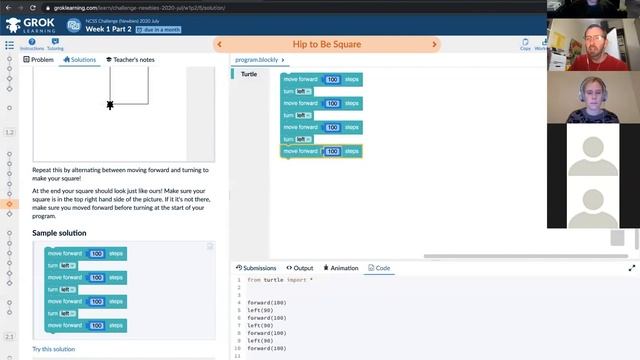Image resolution: width=640 pixels, height=360 pixels.
Task: Click the turtle in the preview drawing
Action: tap(110, 105)
